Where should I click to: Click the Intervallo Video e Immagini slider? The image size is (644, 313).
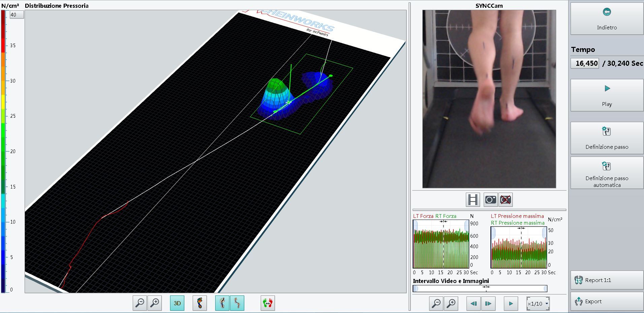click(x=480, y=288)
